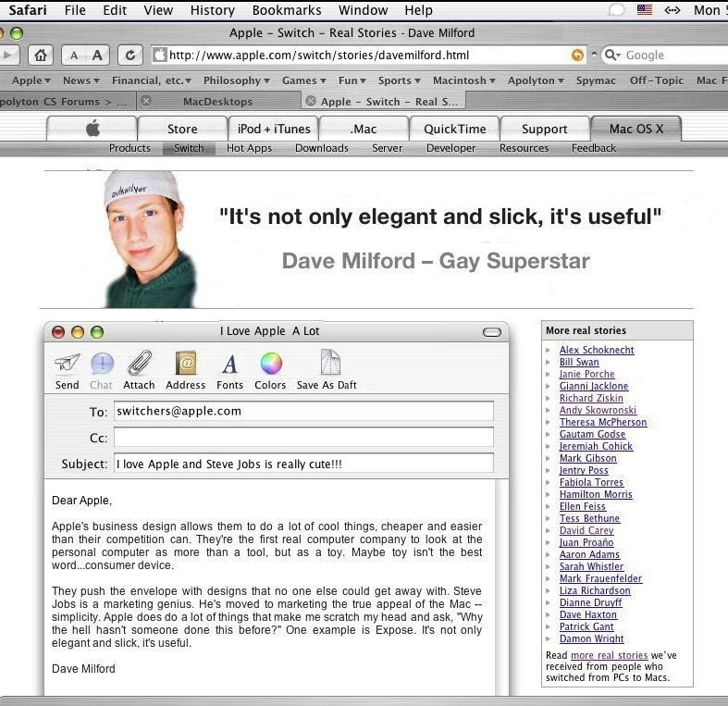
Task: Click into the Cc input field
Action: point(303,438)
